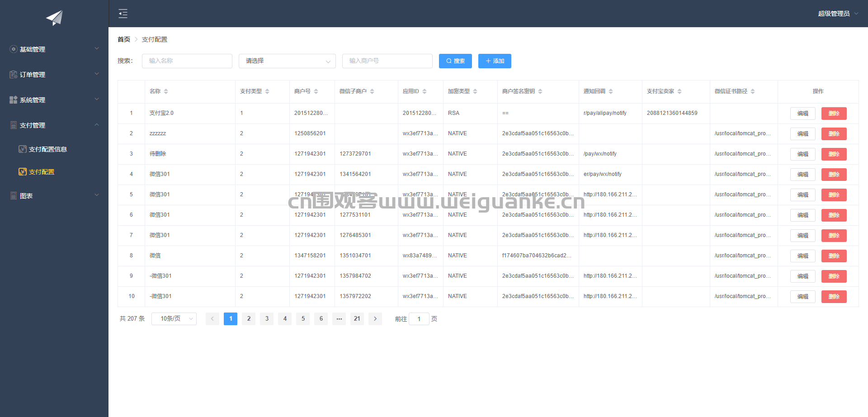The height and width of the screenshot is (417, 868).
Task: Sort by 应用ID column arrows
Action: (425, 91)
